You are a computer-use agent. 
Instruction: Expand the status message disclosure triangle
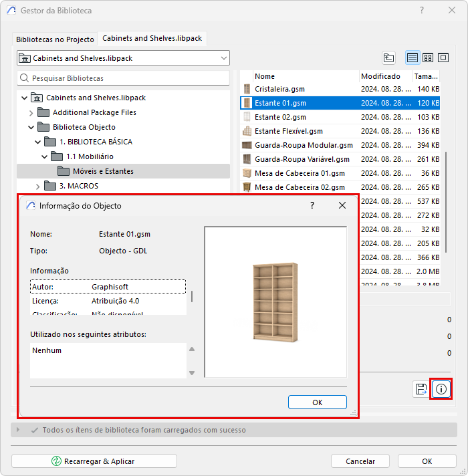pyautogui.click(x=18, y=430)
